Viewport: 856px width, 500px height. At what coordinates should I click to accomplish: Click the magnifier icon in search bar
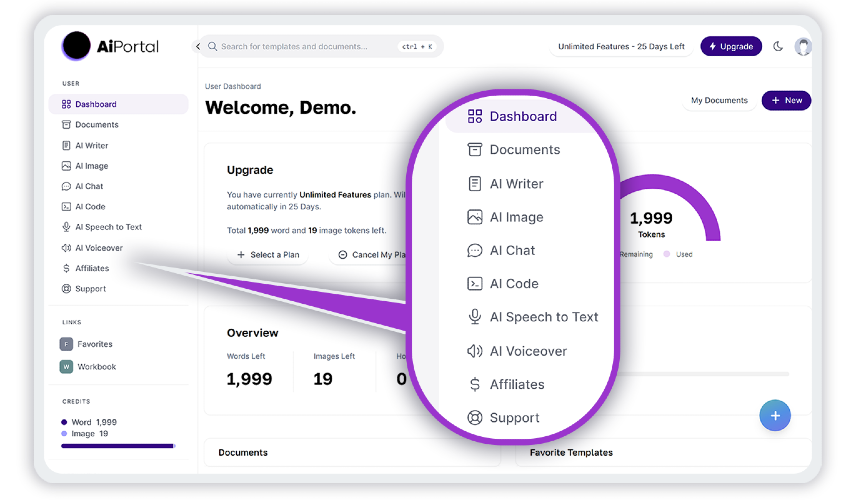click(212, 46)
